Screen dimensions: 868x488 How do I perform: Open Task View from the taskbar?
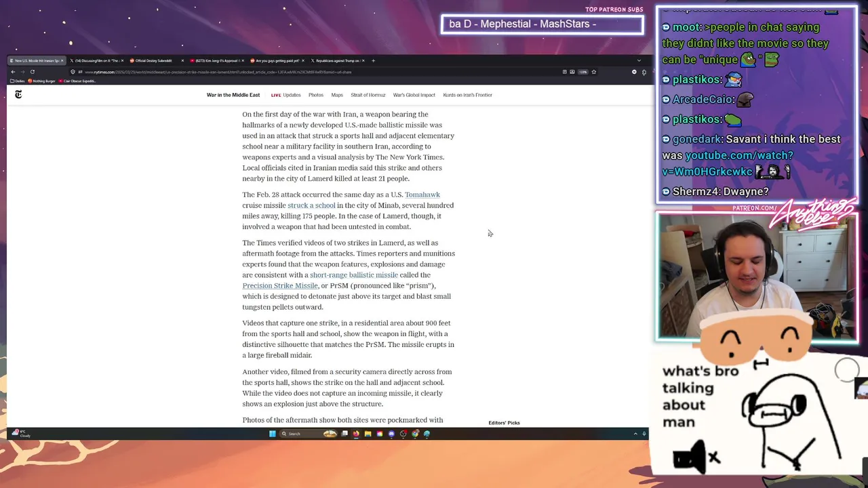click(344, 434)
